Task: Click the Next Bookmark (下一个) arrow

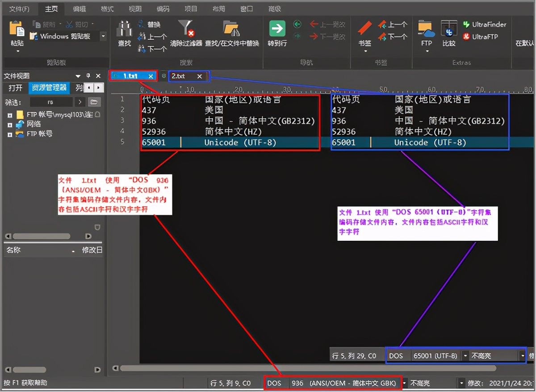Action: point(392,37)
